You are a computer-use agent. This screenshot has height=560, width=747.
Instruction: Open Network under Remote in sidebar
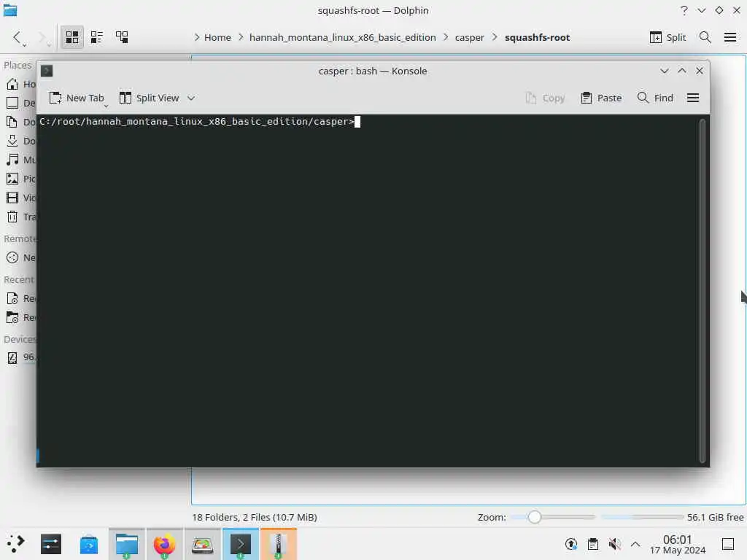21,257
